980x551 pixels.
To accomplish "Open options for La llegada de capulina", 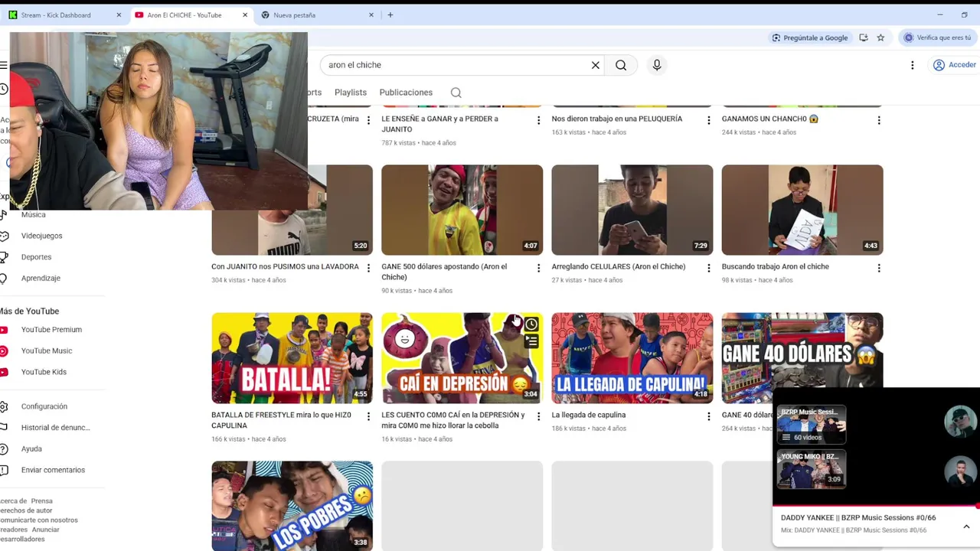I will tap(708, 416).
